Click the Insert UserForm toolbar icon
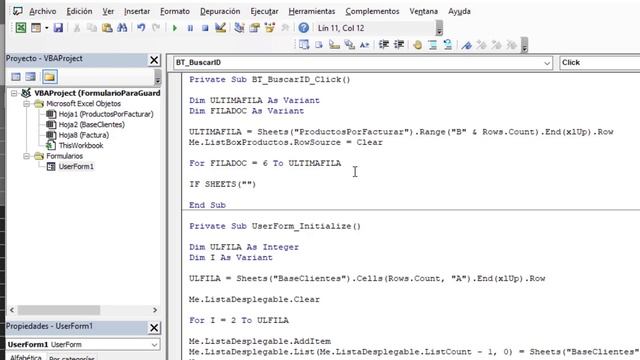 coord(36,28)
